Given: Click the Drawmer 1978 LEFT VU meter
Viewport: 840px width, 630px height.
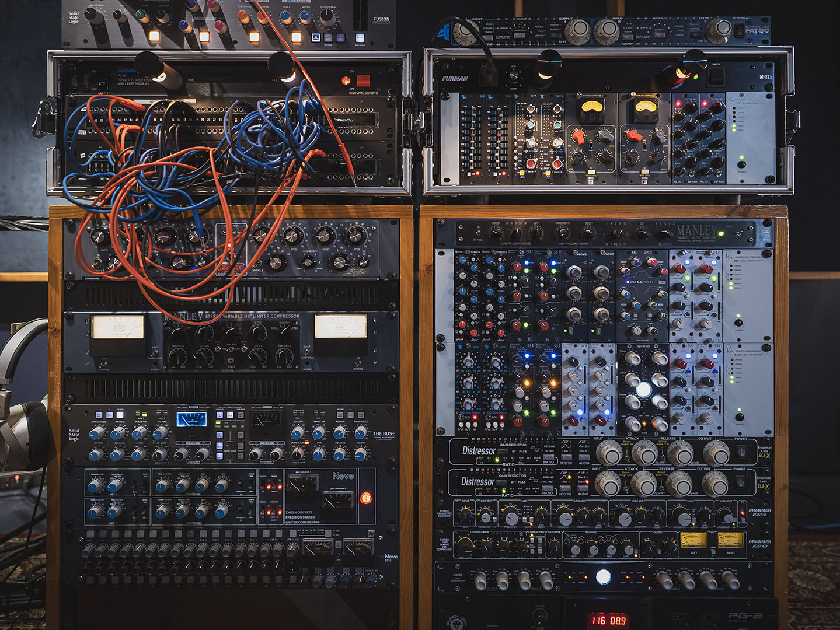Looking at the screenshot, I should point(693,540).
